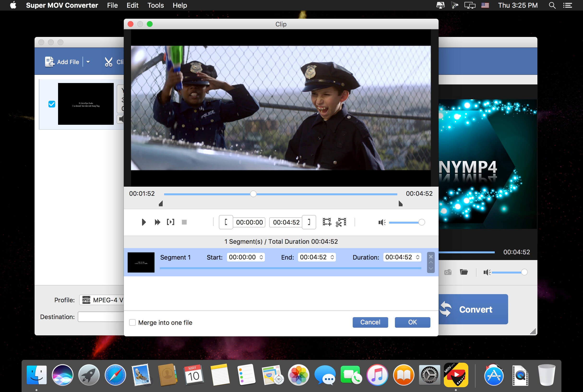Click the clip end trim marker
The width and height of the screenshot is (583, 392).
coord(400,203)
